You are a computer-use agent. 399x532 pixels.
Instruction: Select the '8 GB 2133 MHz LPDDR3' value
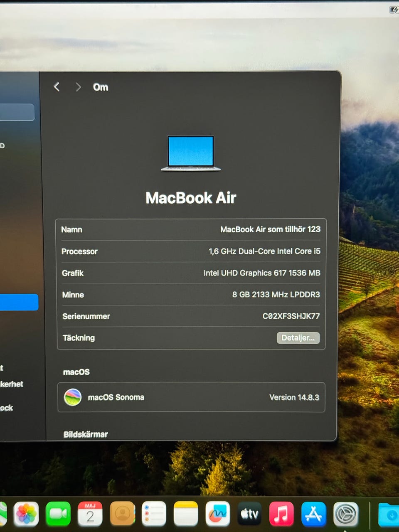[276, 295]
